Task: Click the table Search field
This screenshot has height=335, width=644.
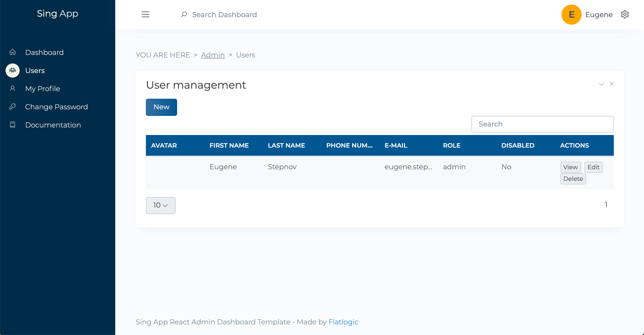Action: [542, 124]
